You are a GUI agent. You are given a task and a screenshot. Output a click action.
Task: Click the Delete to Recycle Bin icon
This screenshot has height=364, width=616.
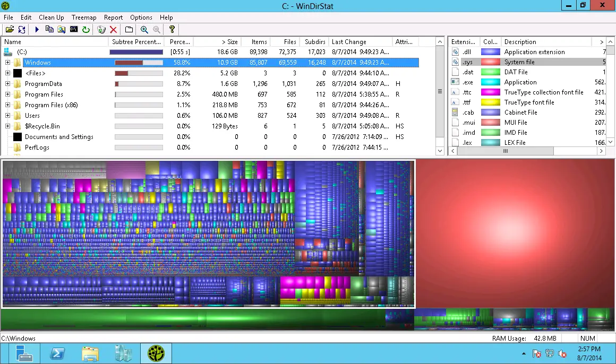click(101, 30)
